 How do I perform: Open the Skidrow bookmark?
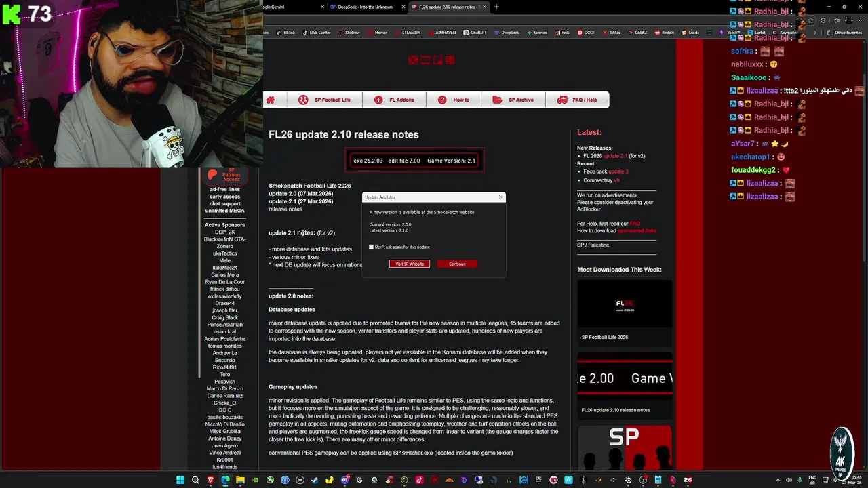click(x=349, y=33)
